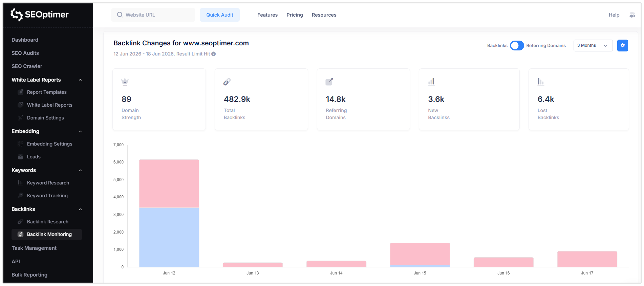
Task: Click the Jun 17 bar in chart
Action: [587, 259]
